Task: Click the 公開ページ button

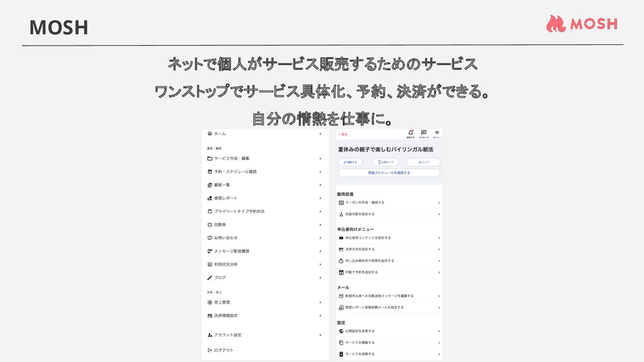Action: [386, 162]
